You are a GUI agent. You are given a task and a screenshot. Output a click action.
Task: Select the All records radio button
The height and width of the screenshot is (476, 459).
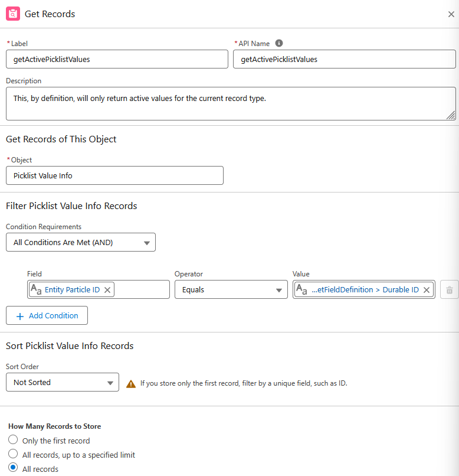point(13,467)
